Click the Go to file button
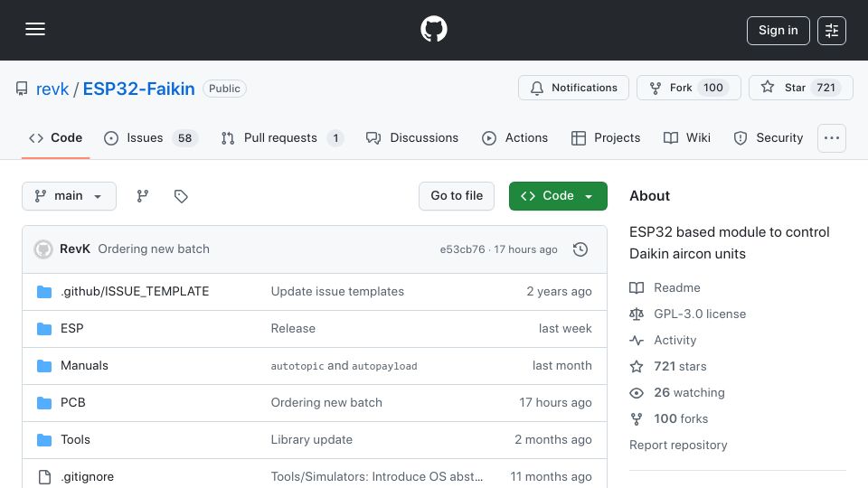Screen dimensions: 868x488 point(457,196)
